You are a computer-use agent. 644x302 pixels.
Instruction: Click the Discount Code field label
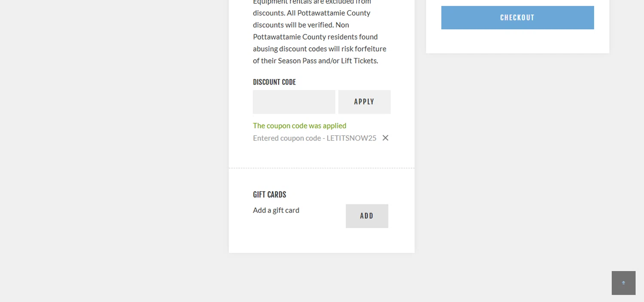point(274,82)
